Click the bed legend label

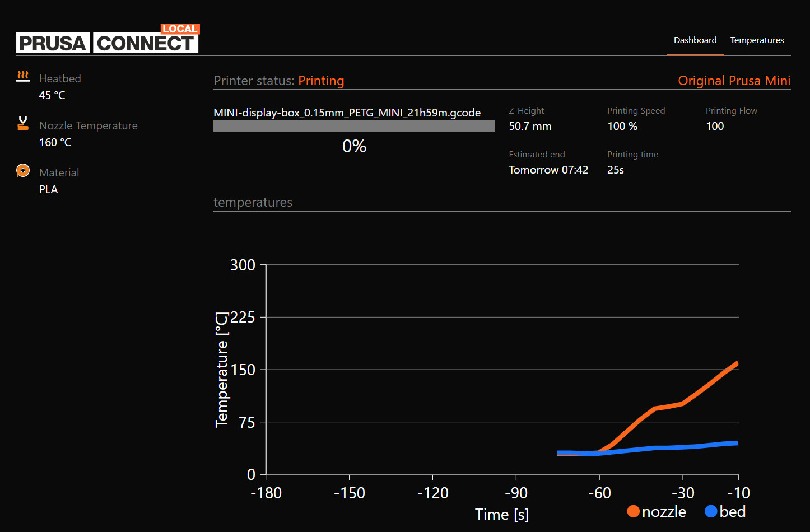(733, 512)
